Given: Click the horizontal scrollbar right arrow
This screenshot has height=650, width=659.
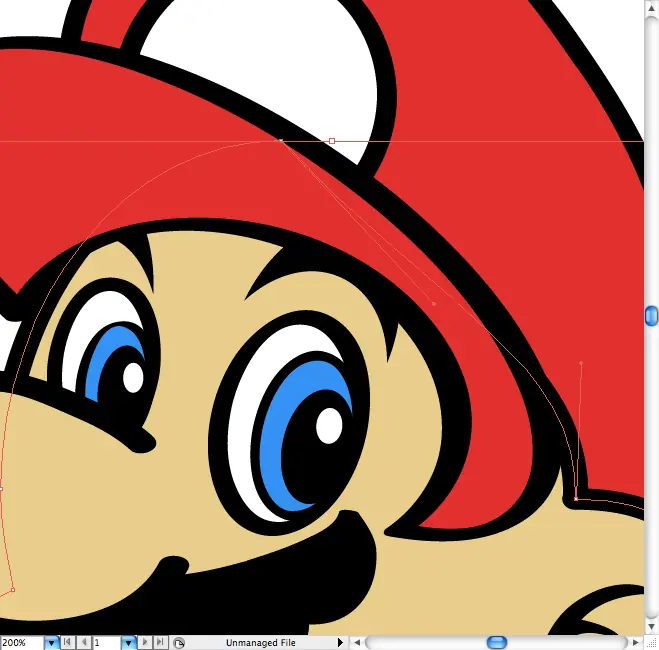Looking at the screenshot, I should tap(635, 642).
